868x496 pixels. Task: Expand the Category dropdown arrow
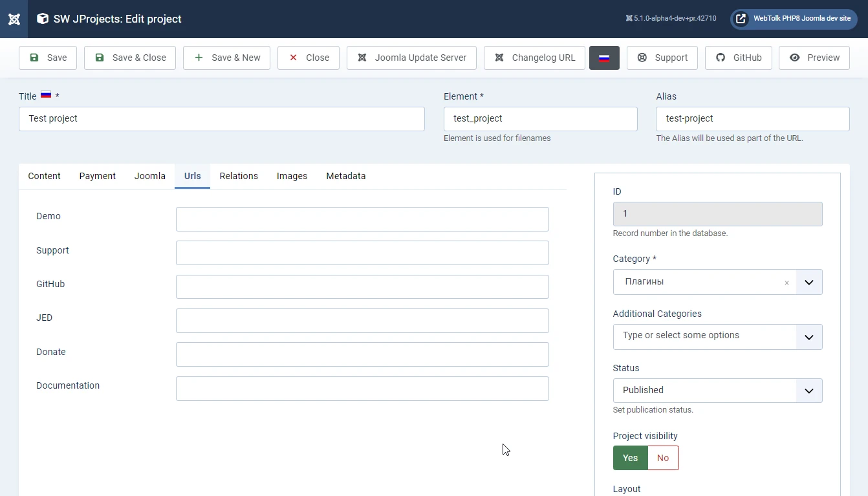[x=809, y=282]
